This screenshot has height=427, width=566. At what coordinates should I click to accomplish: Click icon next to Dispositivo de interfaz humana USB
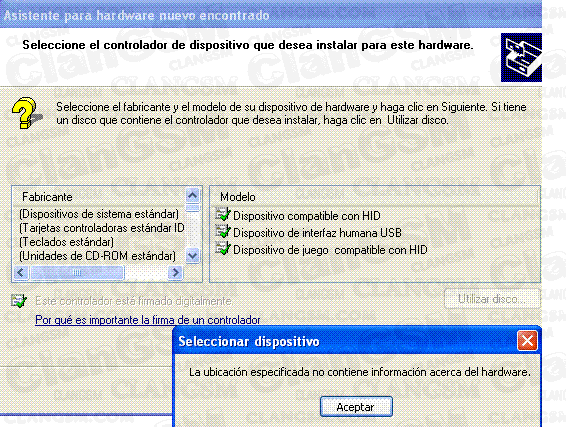[223, 231]
